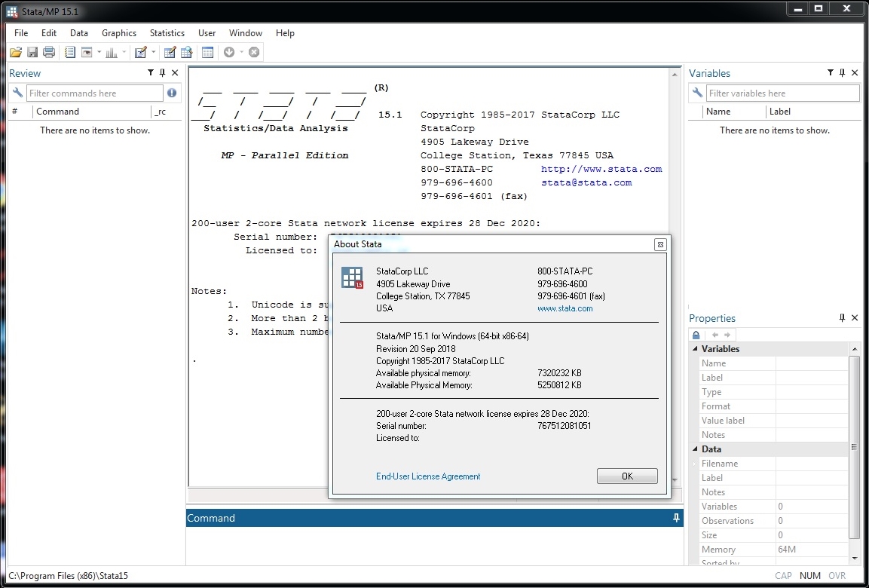
Task: Close the Review panel
Action: pos(175,72)
